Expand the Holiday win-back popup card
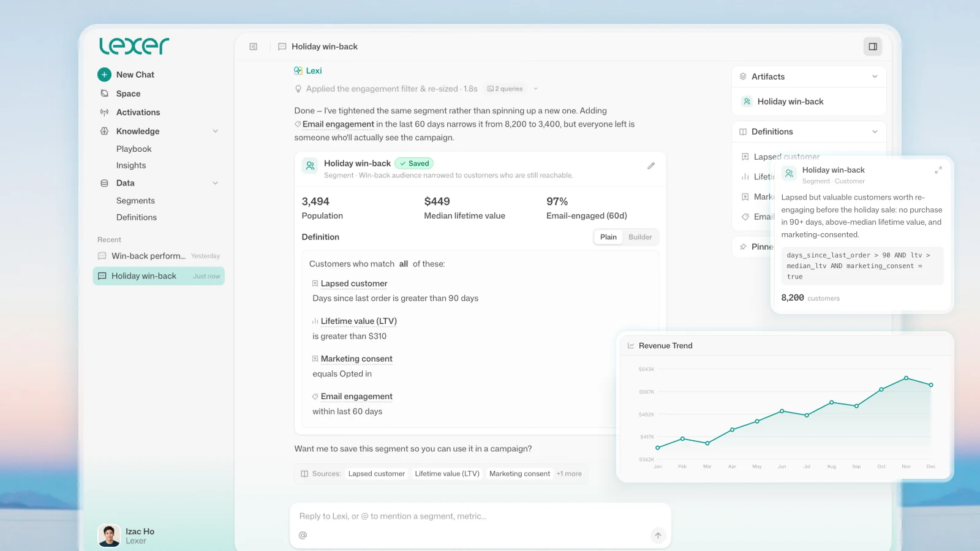 [x=938, y=170]
